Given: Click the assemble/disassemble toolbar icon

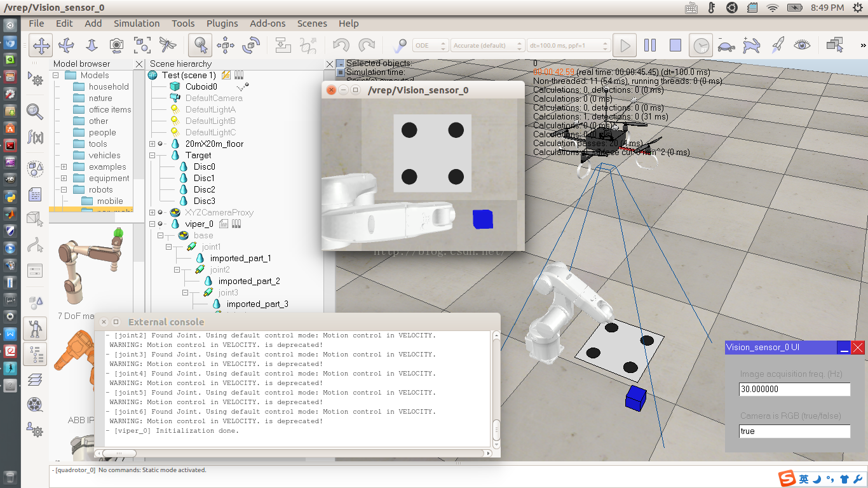Looking at the screenshot, I should 283,45.
